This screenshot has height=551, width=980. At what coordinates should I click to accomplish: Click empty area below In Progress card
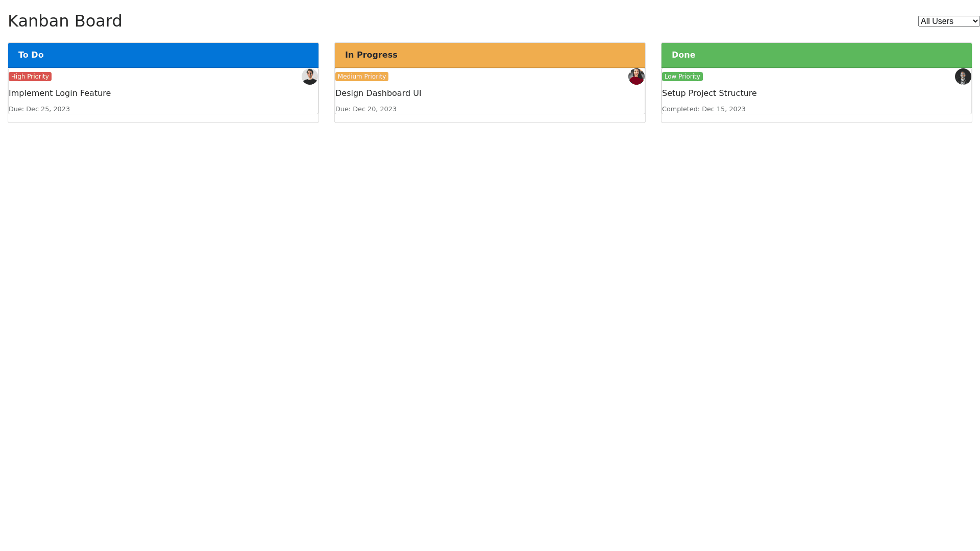[490, 118]
